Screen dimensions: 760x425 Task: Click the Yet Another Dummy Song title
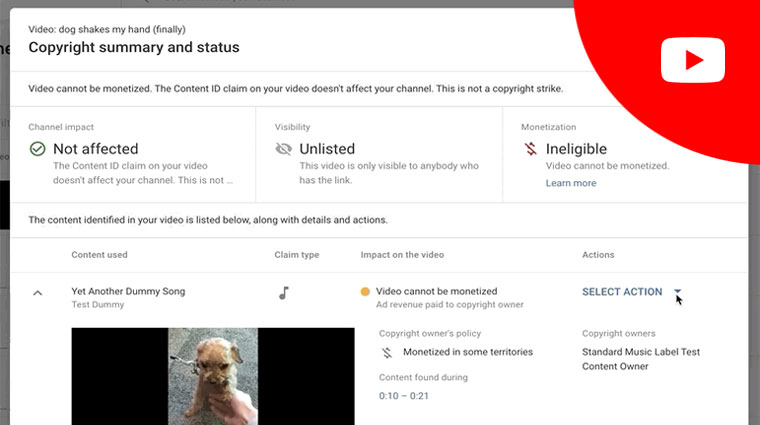(128, 291)
